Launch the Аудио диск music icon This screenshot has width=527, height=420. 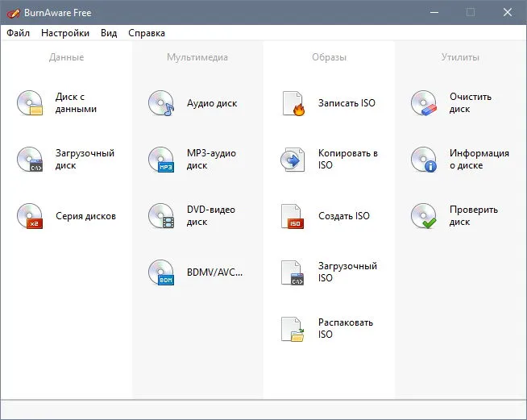point(161,103)
